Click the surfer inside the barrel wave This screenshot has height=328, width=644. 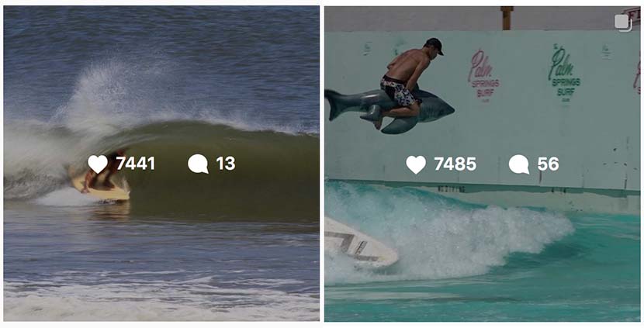click(x=102, y=172)
